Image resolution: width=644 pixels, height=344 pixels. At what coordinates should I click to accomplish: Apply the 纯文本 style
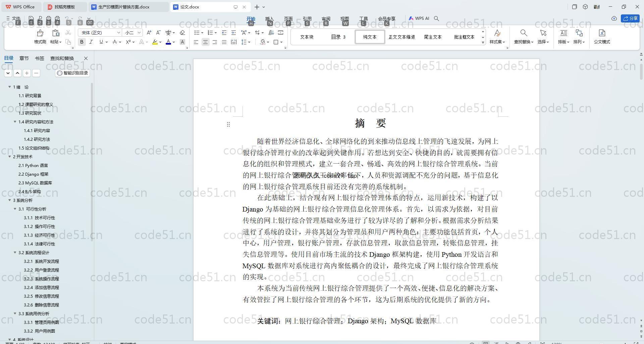coord(370,37)
